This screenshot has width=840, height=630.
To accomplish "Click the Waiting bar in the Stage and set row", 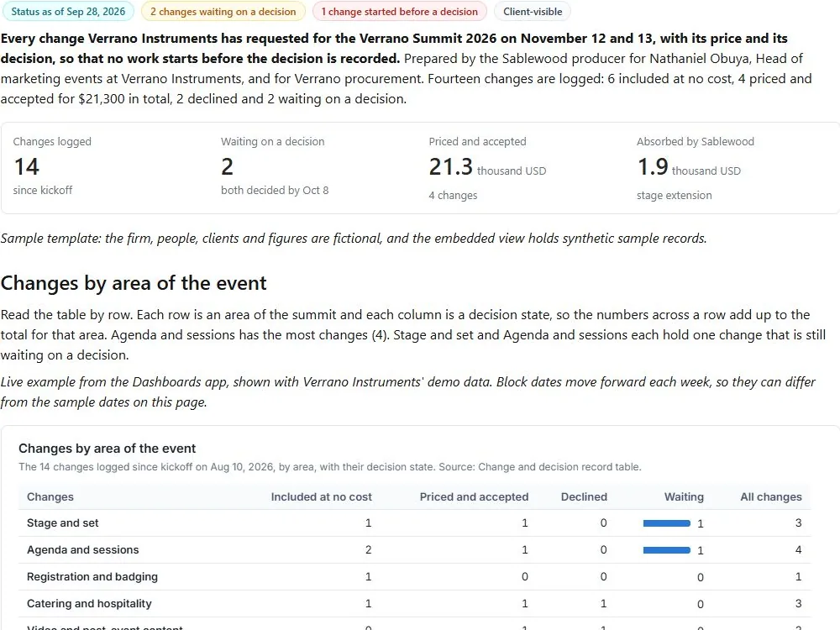I will pyautogui.click(x=666, y=523).
